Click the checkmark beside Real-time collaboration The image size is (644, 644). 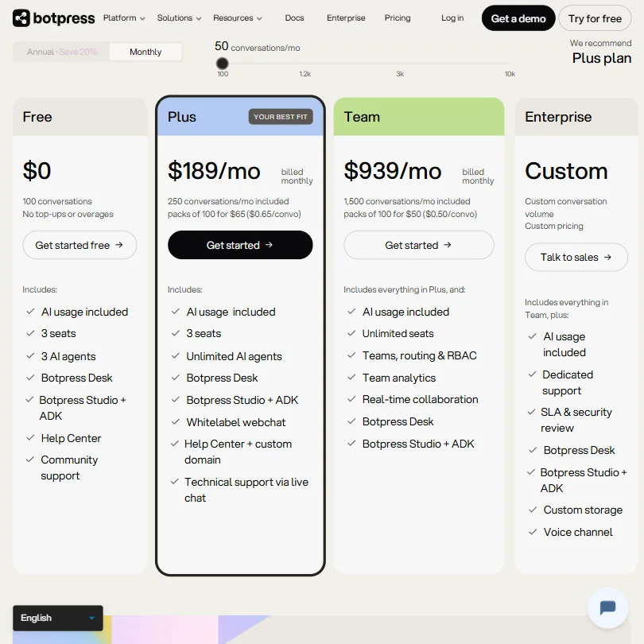tap(351, 399)
